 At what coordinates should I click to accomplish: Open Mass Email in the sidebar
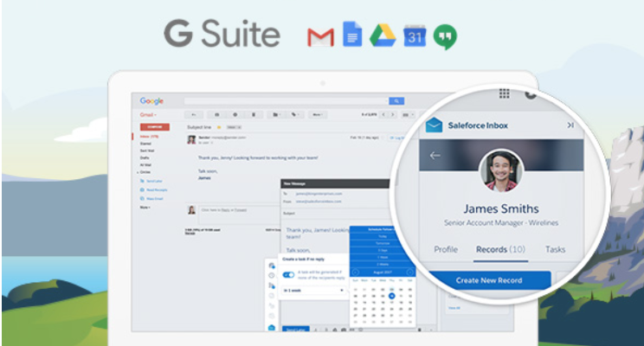[151, 199]
